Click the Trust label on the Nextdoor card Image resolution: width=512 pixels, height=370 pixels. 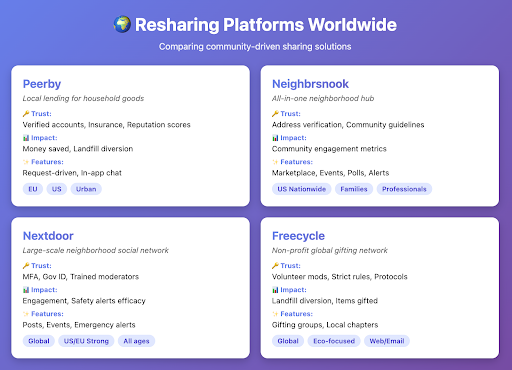tap(41, 266)
